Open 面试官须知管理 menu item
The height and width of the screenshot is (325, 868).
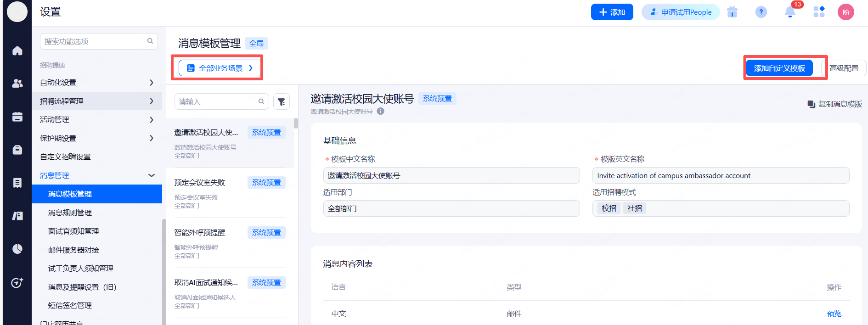tap(73, 231)
